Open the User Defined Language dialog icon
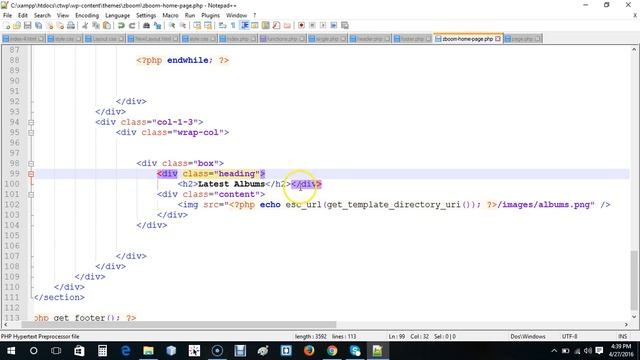640x360 pixels. [x=255, y=25]
